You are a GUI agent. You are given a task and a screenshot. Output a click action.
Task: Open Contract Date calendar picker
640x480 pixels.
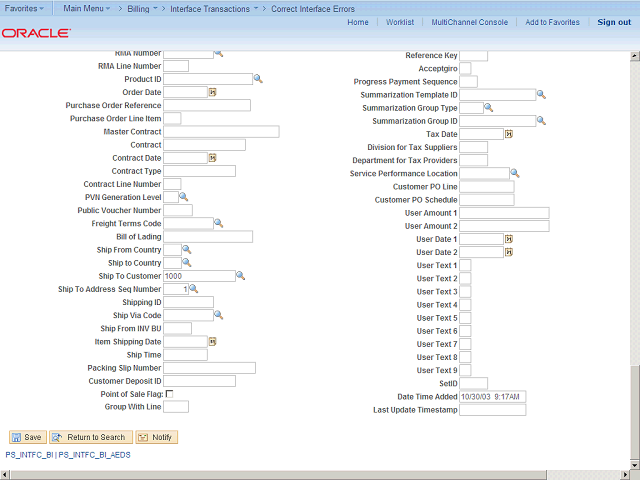[213, 158]
